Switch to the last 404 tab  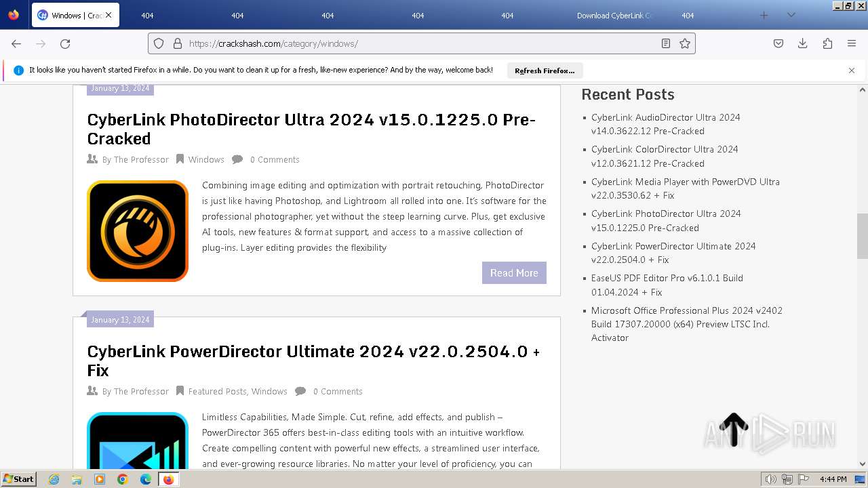pos(688,16)
